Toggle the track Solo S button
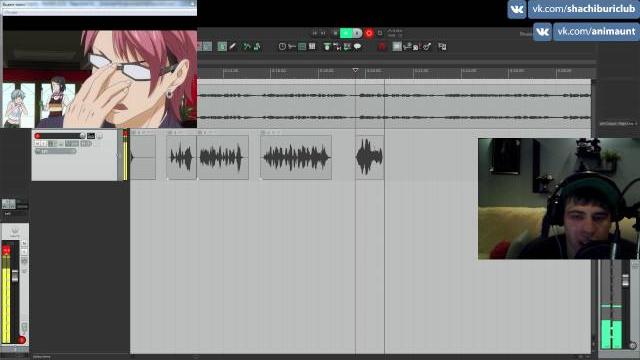The image size is (640, 360). [x=44, y=144]
